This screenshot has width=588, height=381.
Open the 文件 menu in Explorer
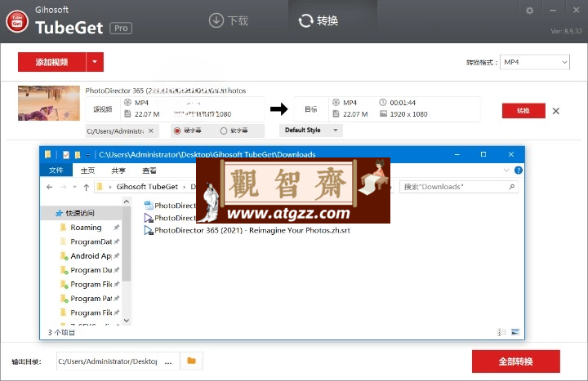56,171
